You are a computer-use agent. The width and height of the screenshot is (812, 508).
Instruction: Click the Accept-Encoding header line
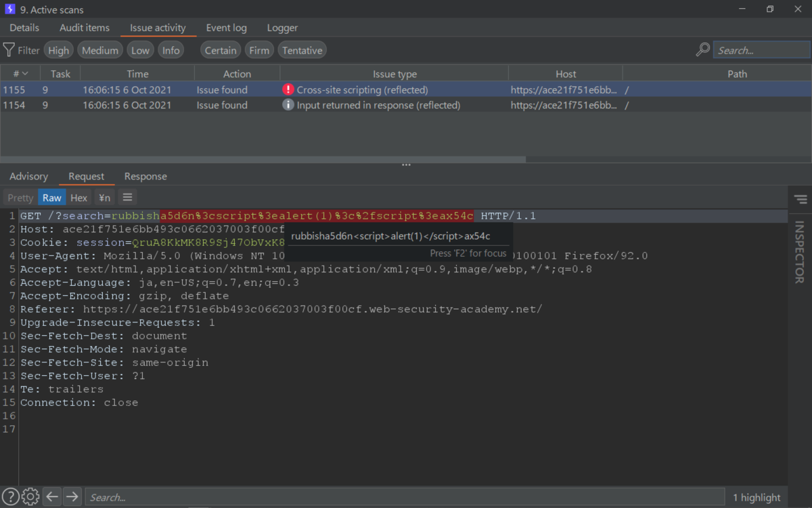[125, 296]
